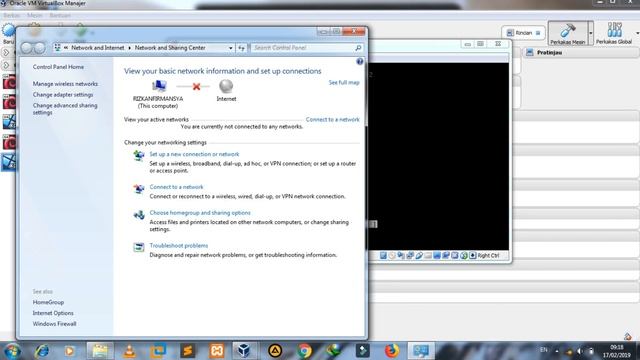Click the USB indicator in VM status bar
The image size is (640, 360).
click(x=419, y=256)
